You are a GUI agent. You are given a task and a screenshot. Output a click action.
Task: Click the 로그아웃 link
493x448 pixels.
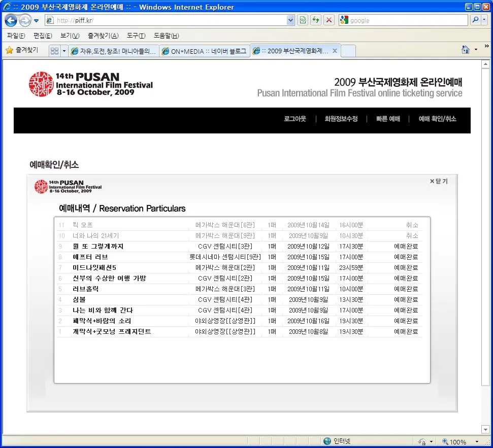(x=294, y=119)
